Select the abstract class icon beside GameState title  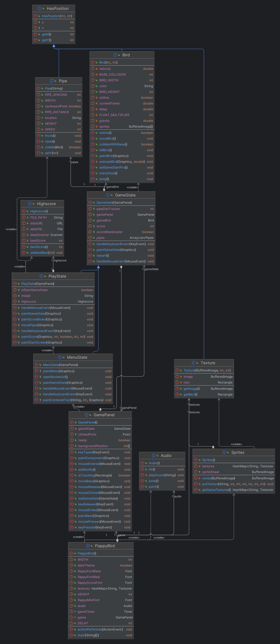(108, 195)
